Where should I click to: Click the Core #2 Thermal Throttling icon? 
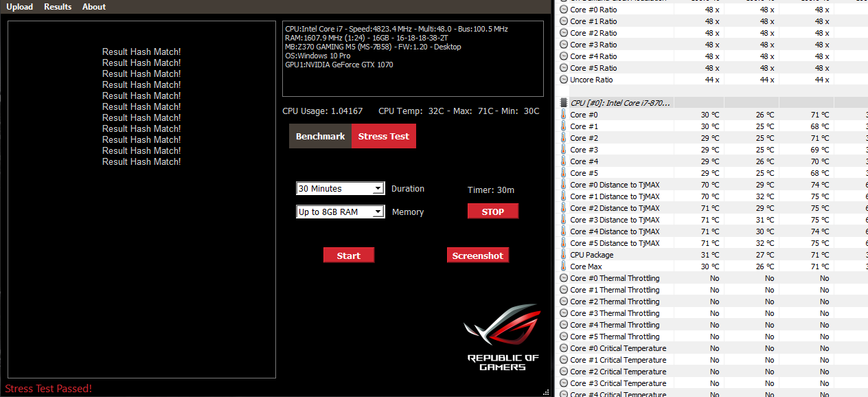click(x=564, y=302)
